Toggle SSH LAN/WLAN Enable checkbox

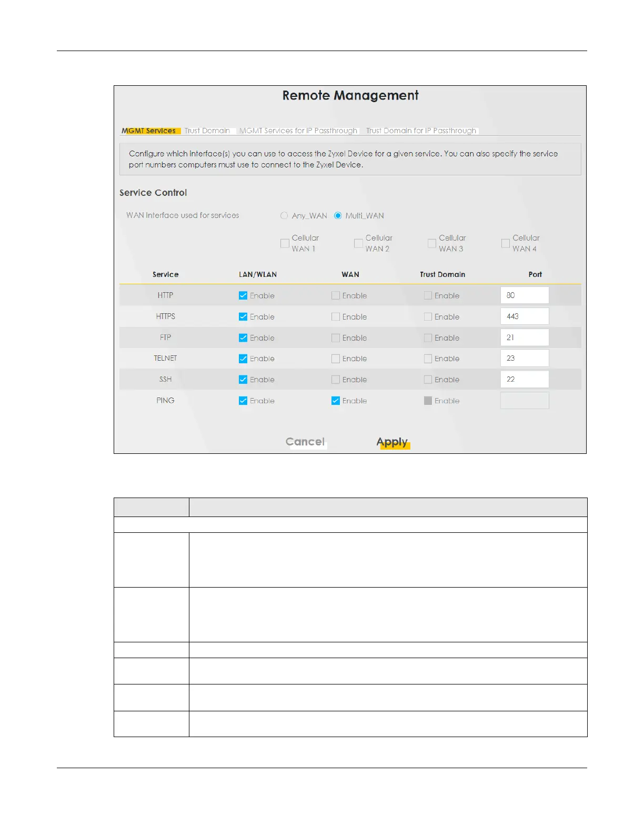click(243, 379)
